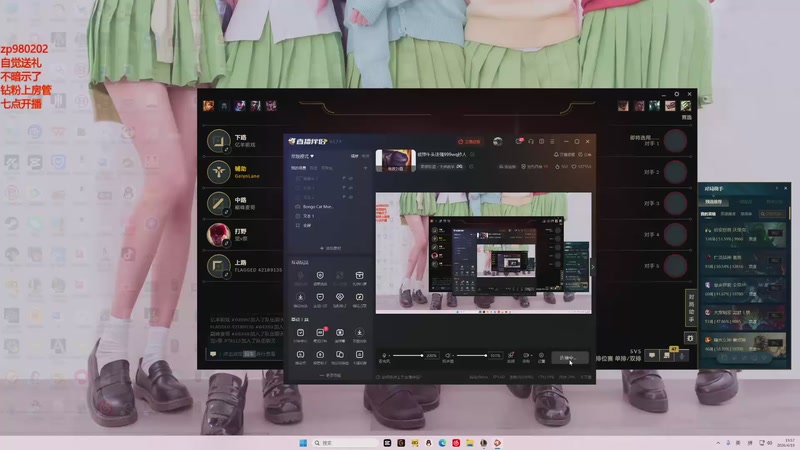The height and width of the screenshot is (450, 800).
Task: Open the Windows Start button
Action: click(x=303, y=442)
